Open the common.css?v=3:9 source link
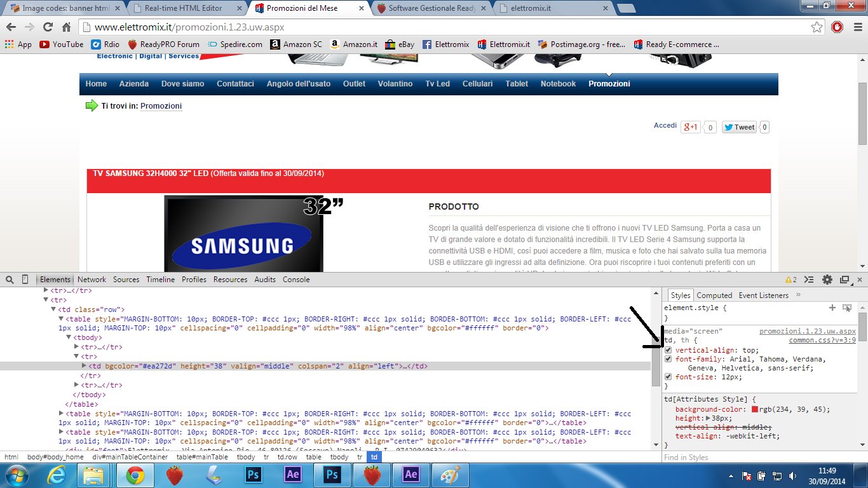 [x=822, y=341]
